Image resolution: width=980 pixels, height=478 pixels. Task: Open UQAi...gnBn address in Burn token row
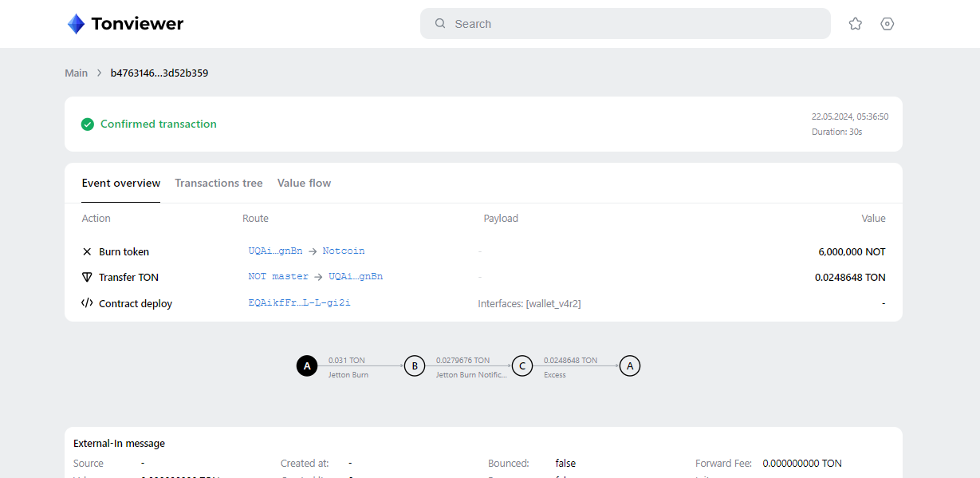[275, 251]
